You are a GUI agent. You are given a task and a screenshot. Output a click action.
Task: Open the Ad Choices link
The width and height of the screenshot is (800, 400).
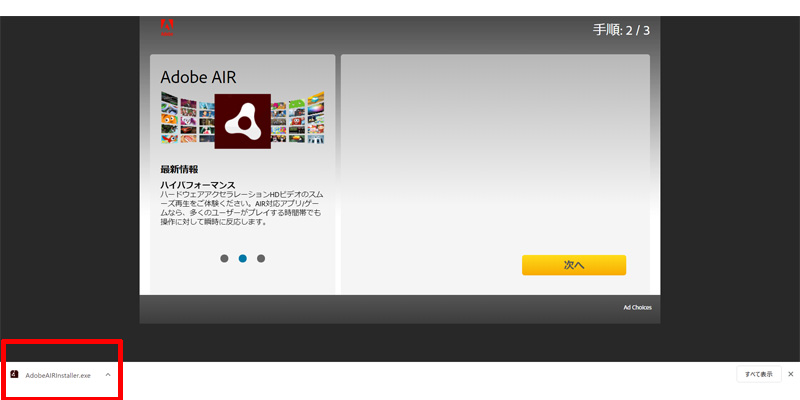pyautogui.click(x=637, y=308)
